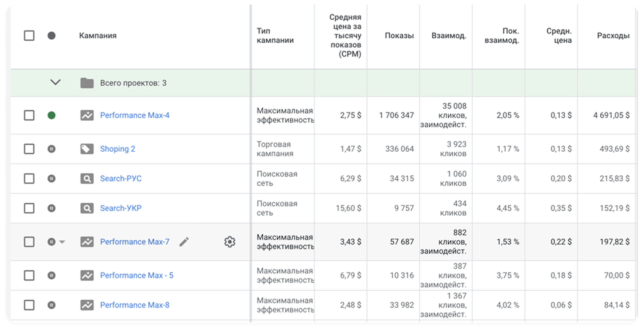Click the Performance Max chart icon next to Performance Max-8
Screen dimensions: 644x330
[x=87, y=305]
